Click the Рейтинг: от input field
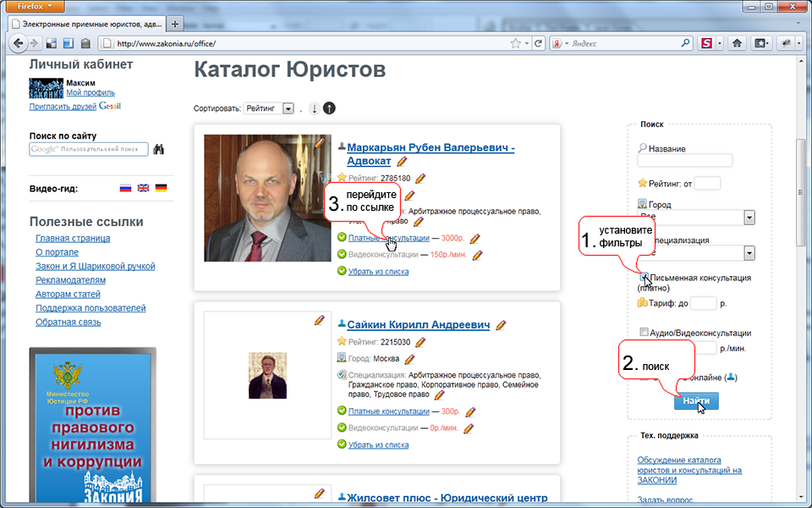The height and width of the screenshot is (508, 812). 709,183
